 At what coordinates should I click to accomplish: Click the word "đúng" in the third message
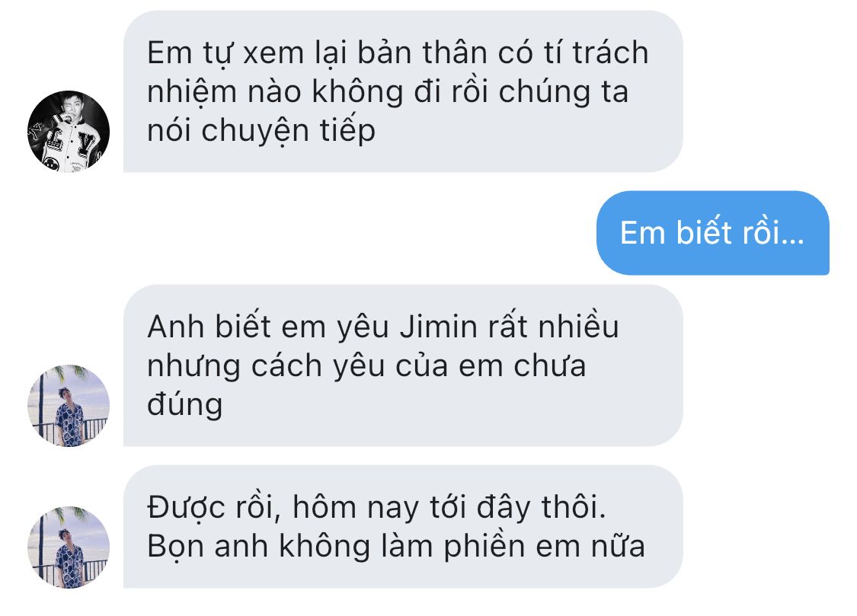185,405
